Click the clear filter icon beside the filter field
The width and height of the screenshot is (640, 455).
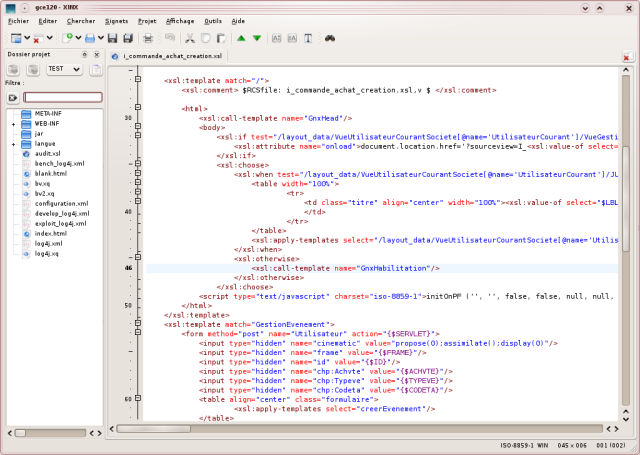pyautogui.click(x=13, y=98)
